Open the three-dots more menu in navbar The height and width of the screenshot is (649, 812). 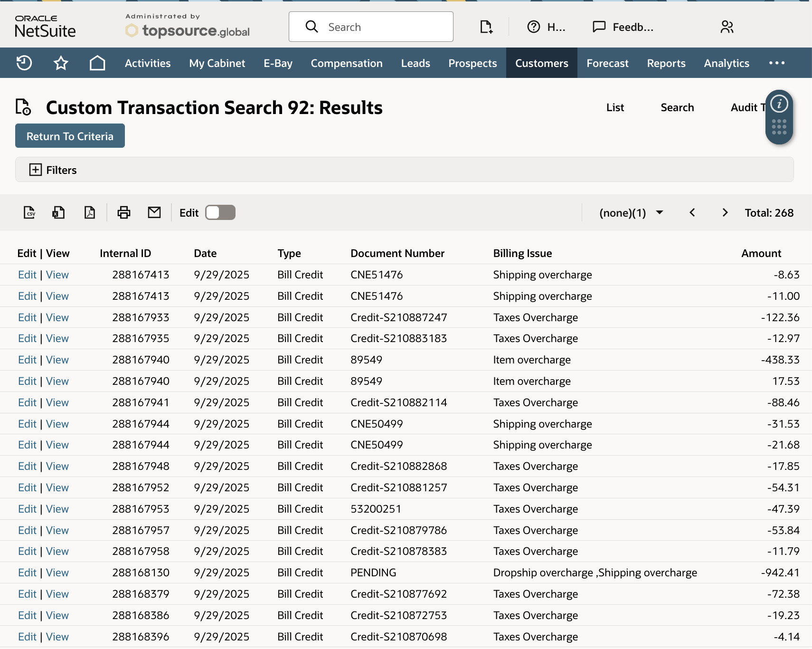tap(777, 63)
